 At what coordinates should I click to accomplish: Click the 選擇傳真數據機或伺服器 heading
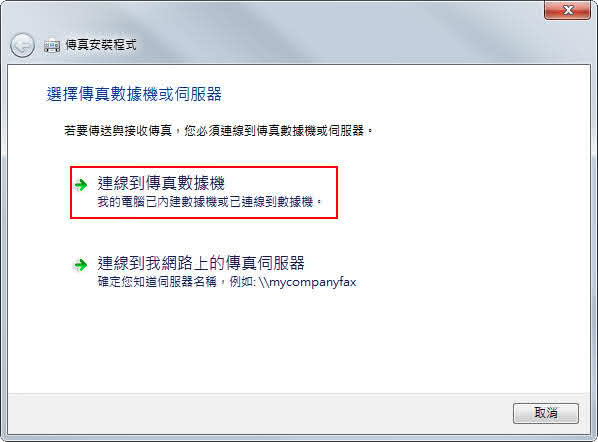134,94
